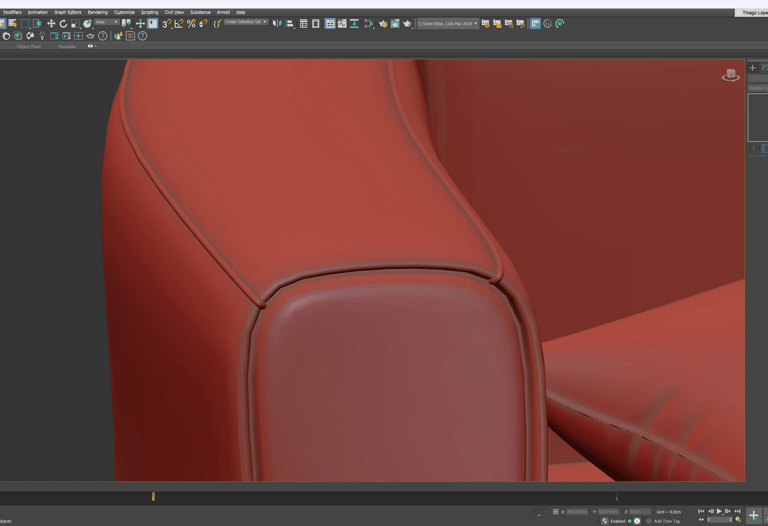Open the Civil View menu
Viewport: 768px width, 526px height.
(x=174, y=12)
